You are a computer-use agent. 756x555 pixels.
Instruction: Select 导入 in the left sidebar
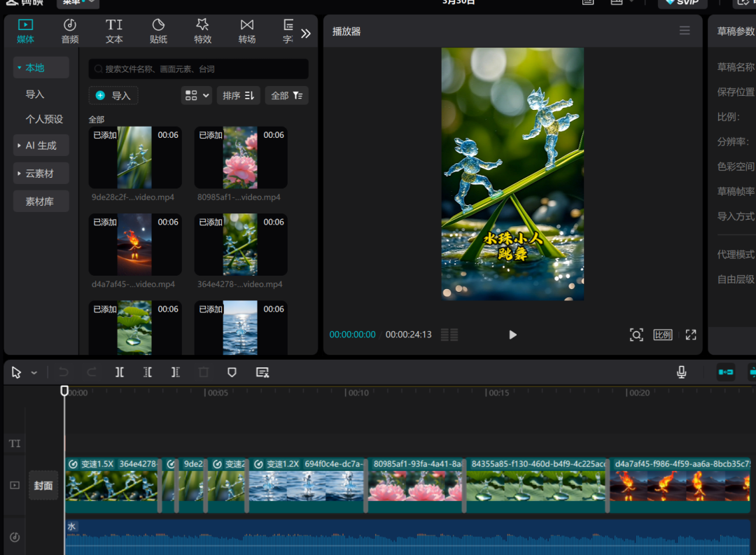click(x=35, y=94)
